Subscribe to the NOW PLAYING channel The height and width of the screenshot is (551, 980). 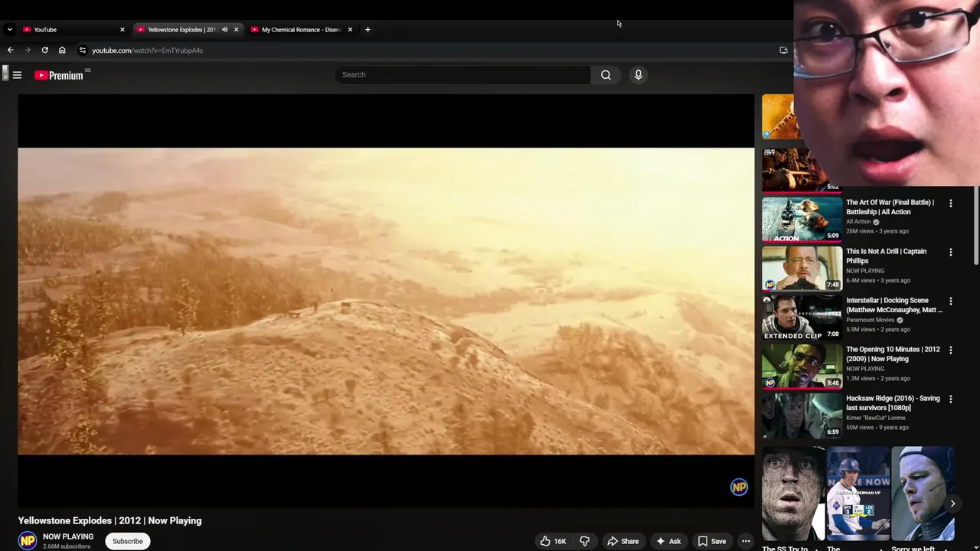[x=128, y=541]
